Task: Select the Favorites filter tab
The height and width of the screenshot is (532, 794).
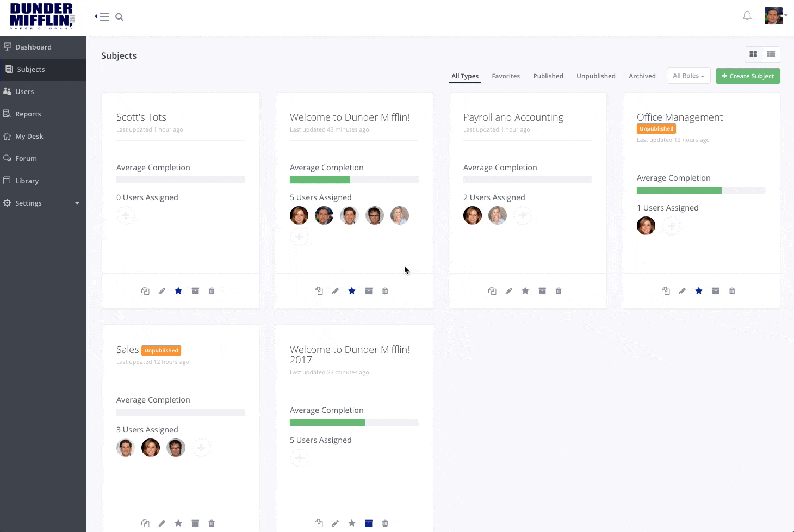Action: pyautogui.click(x=506, y=76)
